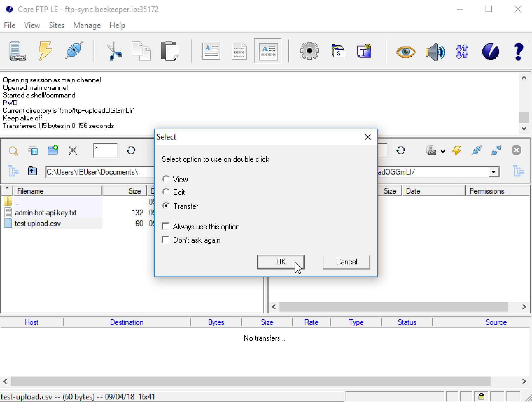Click the Paste clipboard icon
This screenshot has height=402, width=532.
pyautogui.click(x=170, y=51)
